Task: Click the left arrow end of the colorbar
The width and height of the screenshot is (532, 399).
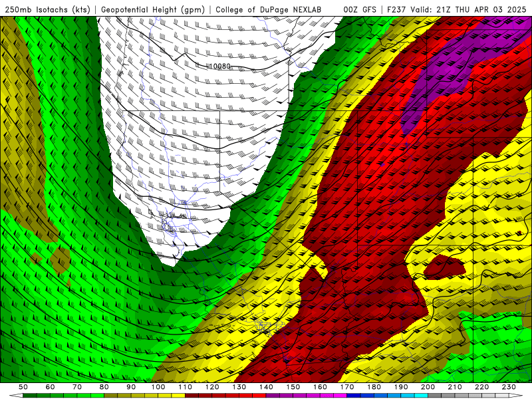Action: click(16, 395)
